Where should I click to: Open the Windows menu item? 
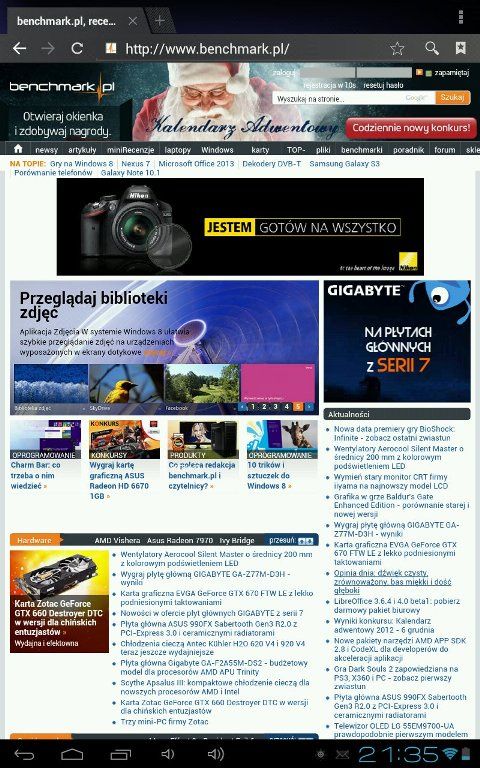click(217, 150)
